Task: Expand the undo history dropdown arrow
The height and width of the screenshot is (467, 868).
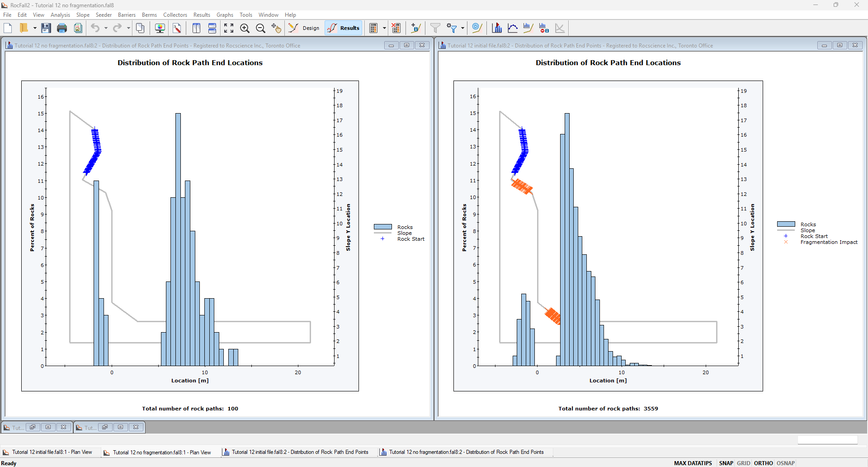Action: coord(106,28)
